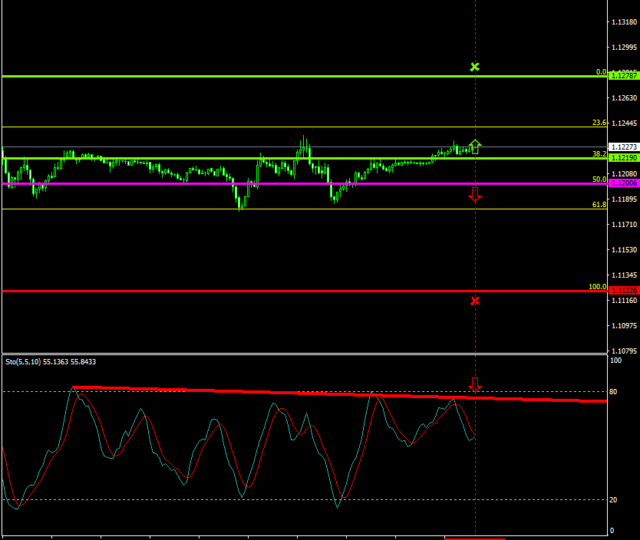This screenshot has width=640, height=540.
Task: Click the red down arrow in stochastic panel
Action: [x=475, y=384]
